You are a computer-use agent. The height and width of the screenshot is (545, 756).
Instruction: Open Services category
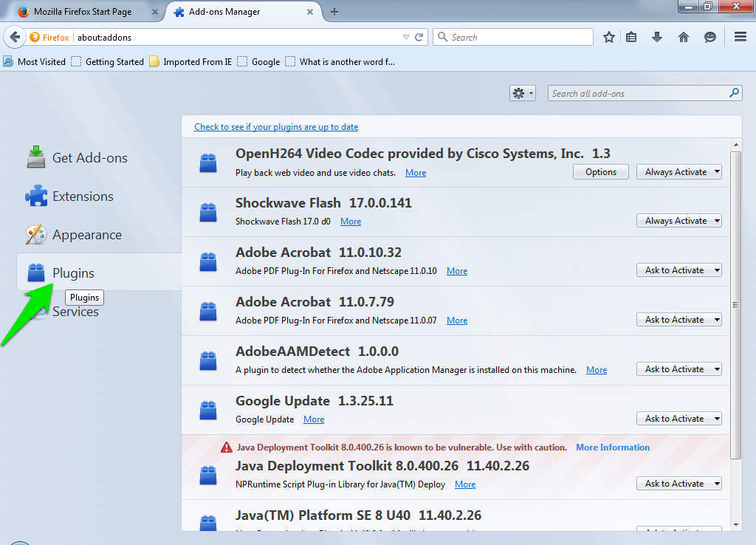(75, 312)
